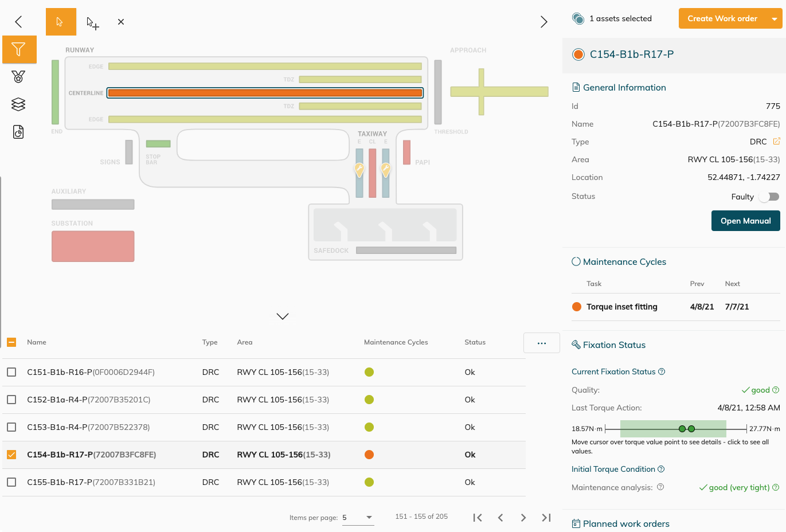Select the filter funnel icon in sidebar

point(18,49)
